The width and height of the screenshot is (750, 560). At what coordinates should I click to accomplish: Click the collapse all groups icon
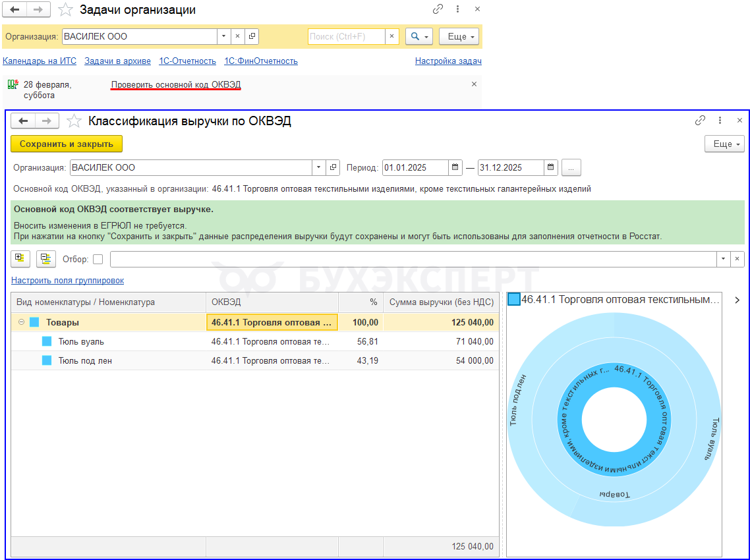pos(45,259)
